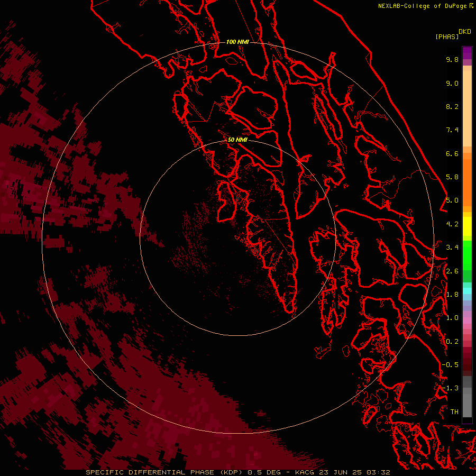Viewport: 476px width, 476px height.
Task: Click the 8.2 color scale value
Action: [x=452, y=106]
